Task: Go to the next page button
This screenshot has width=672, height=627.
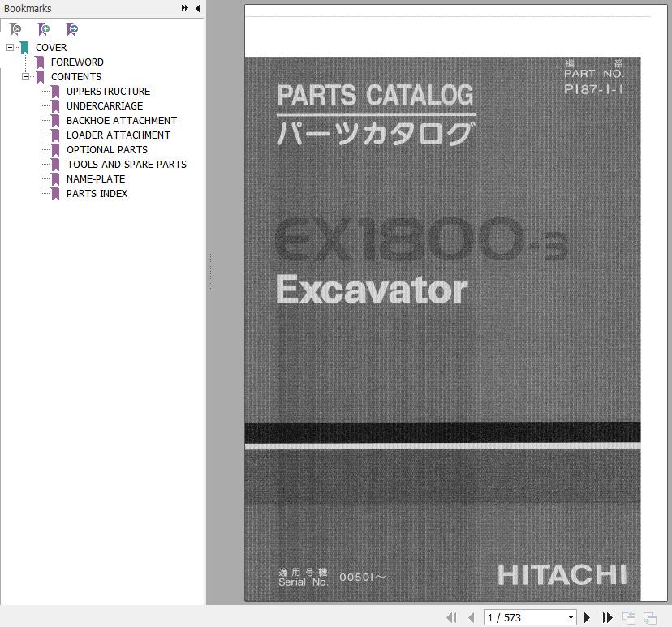Action: [x=587, y=617]
